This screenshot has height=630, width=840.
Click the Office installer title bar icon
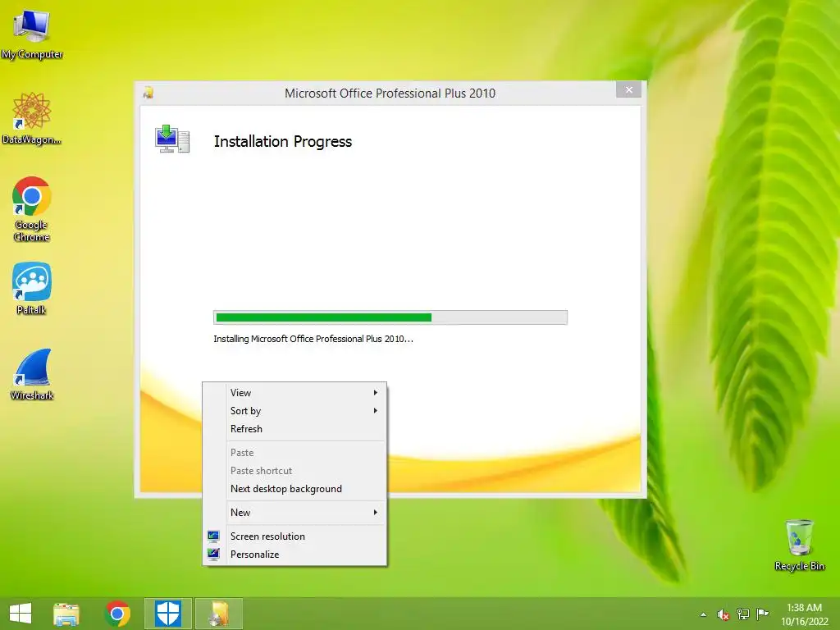tap(148, 93)
